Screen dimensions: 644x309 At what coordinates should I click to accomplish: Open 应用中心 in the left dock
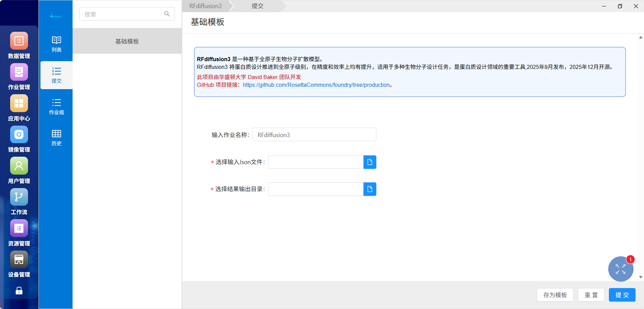pyautogui.click(x=19, y=108)
